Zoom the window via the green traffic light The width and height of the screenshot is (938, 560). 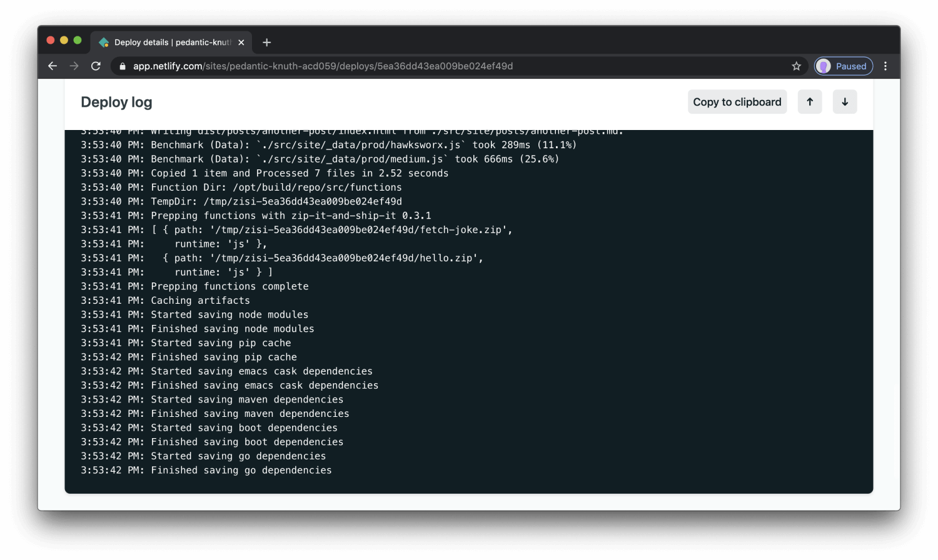[x=78, y=39]
